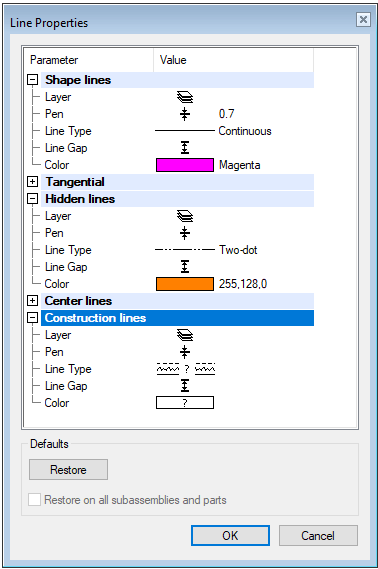The width and height of the screenshot is (378, 569).
Task: Open the Two-dot line type for Hidden lines
Action: coord(206,250)
